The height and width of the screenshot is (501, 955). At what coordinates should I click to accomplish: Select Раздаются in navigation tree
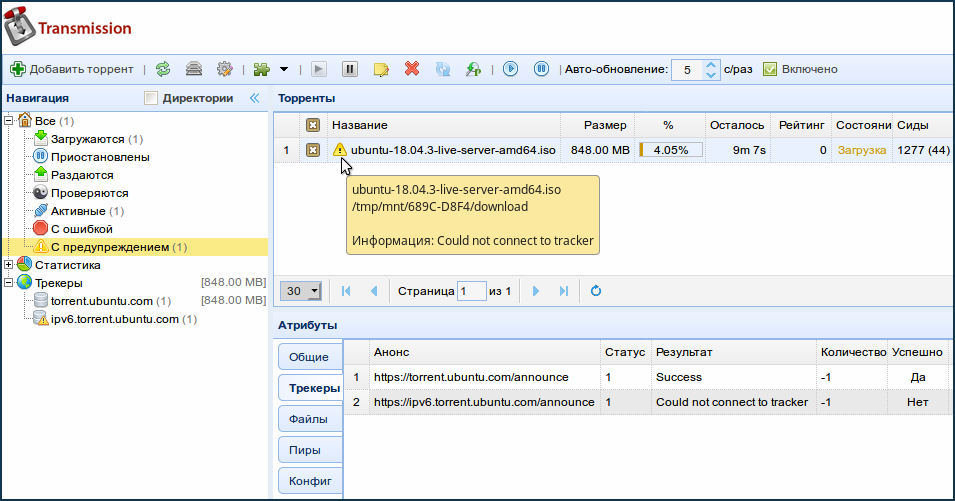[74, 175]
